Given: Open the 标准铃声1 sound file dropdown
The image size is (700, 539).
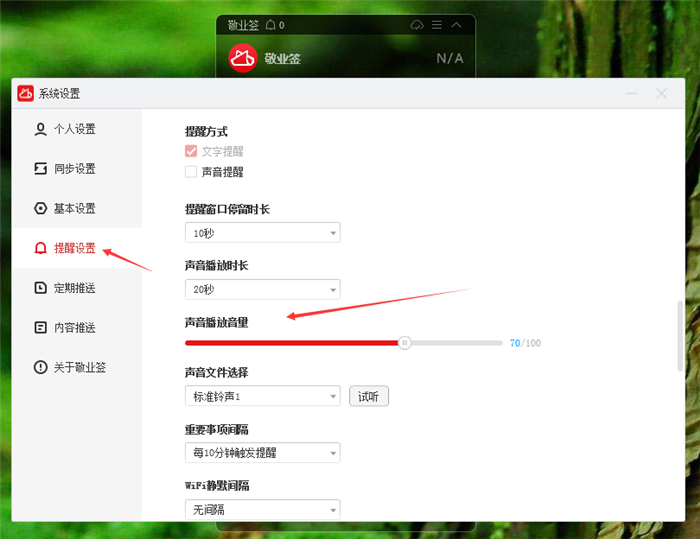Looking at the screenshot, I should (x=263, y=396).
